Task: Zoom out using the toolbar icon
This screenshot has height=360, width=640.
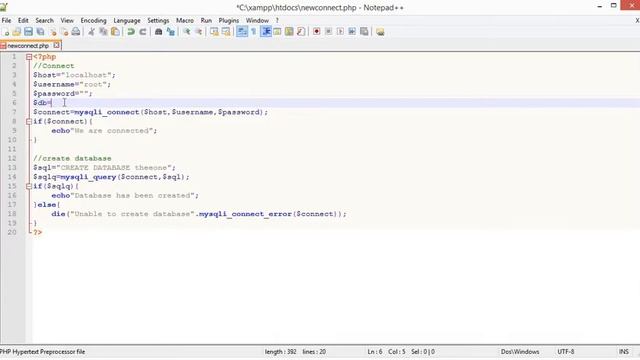Action: pos(198,32)
